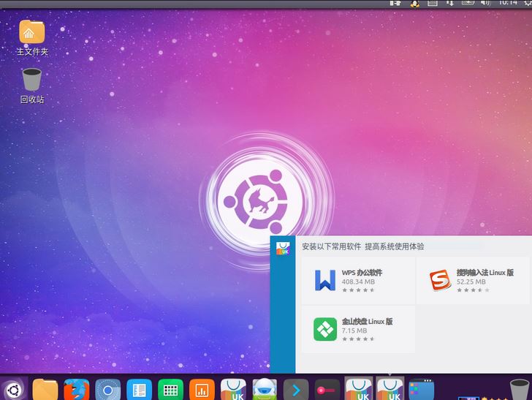Viewport: 532px width, 400px height.
Task: Open the Chromium browser taskbar icon
Action: tap(107, 389)
